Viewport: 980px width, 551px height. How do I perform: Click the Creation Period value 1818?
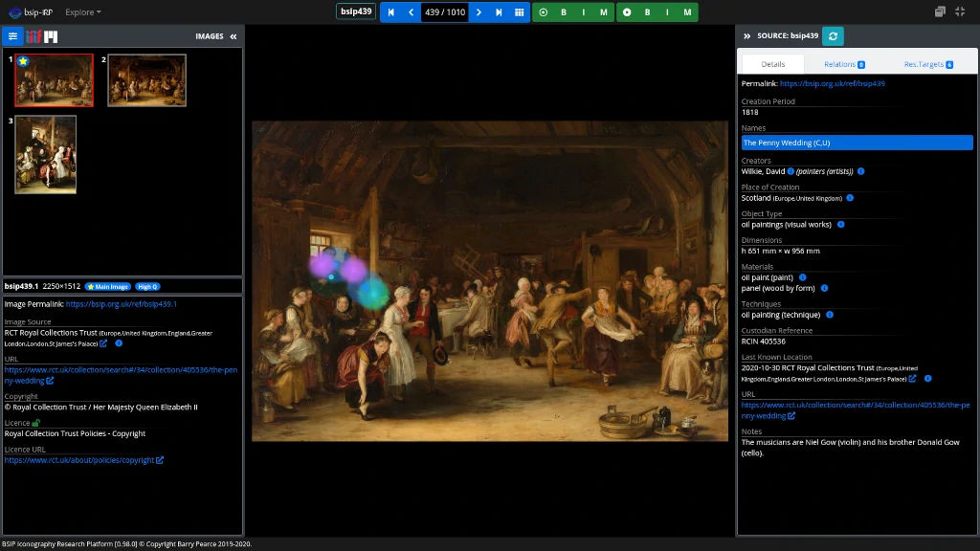750,113
